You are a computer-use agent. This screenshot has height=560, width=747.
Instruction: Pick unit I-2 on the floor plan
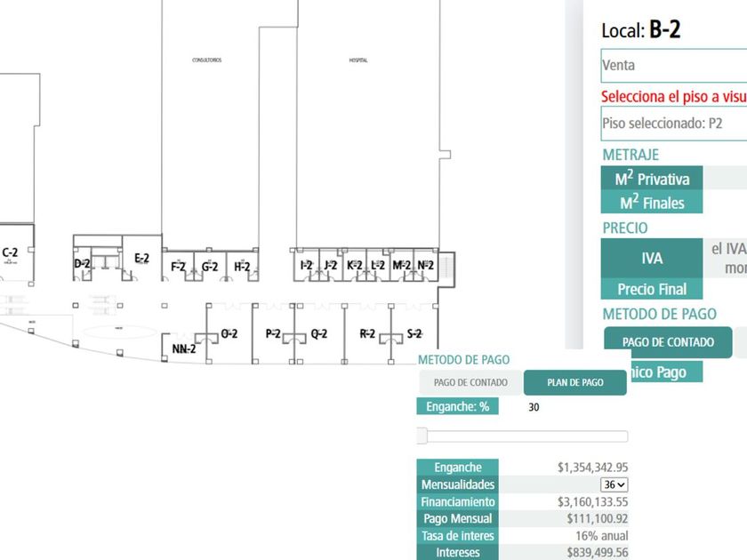(307, 265)
